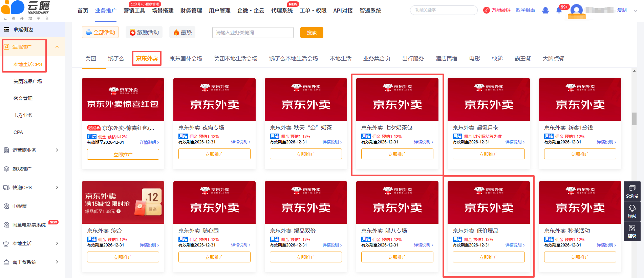Click the blue person icon in header
Screen dimensions: 644x278
coord(545,11)
